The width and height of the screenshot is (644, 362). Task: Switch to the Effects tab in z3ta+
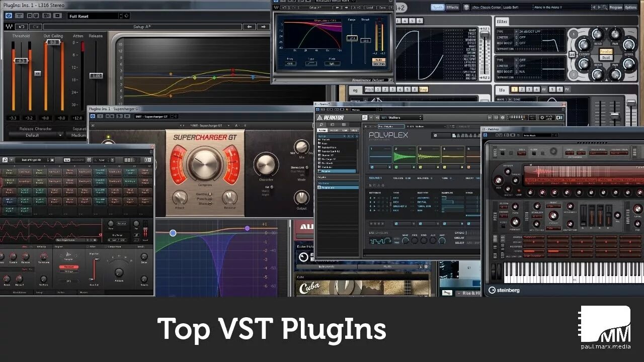[x=453, y=7]
